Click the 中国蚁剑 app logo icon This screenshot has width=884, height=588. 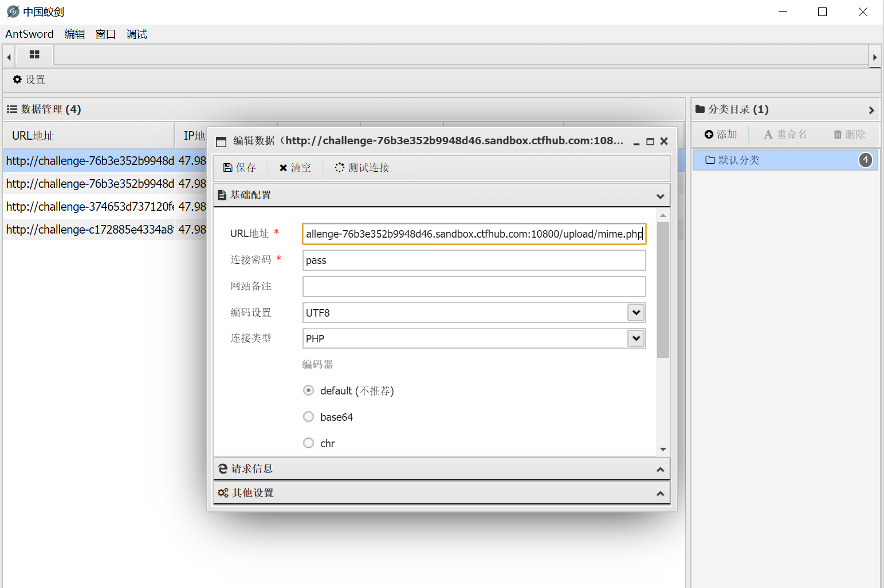[13, 11]
